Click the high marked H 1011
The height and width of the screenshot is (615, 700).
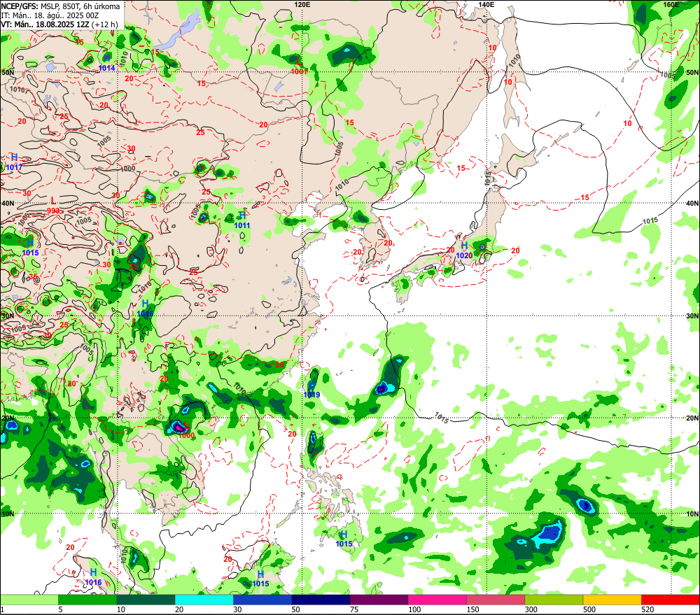[242, 220]
